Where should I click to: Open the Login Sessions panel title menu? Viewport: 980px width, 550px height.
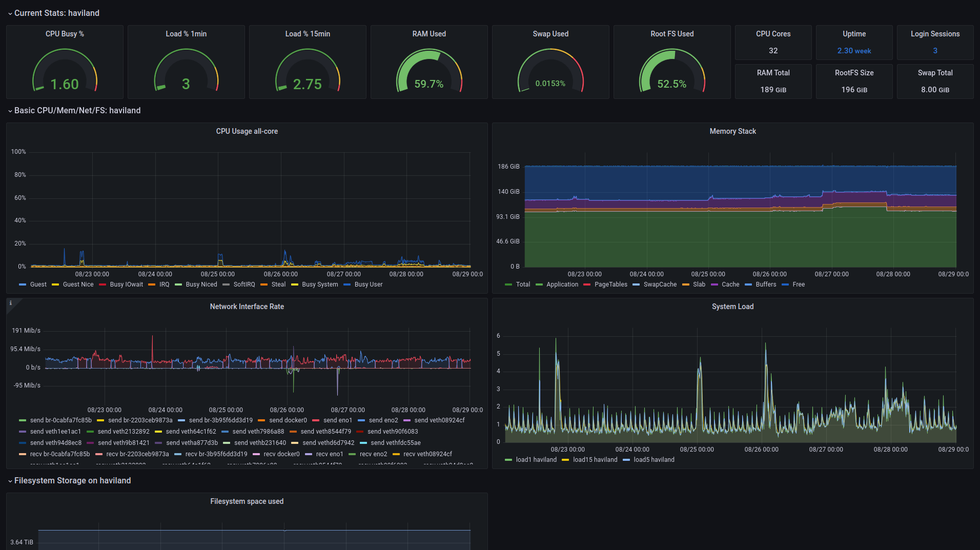(935, 34)
